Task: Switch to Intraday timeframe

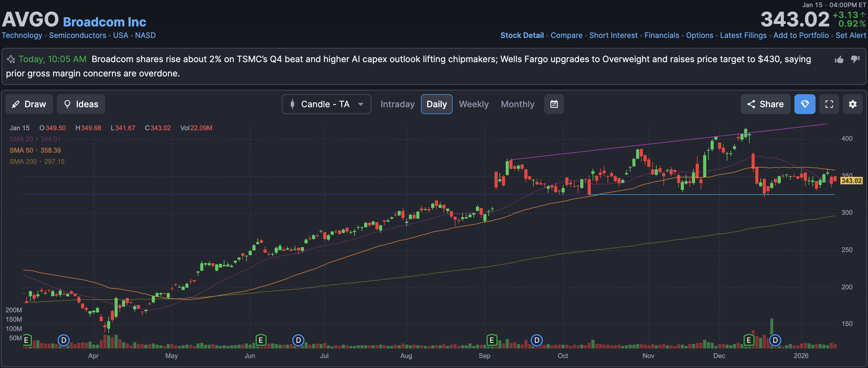Action: (397, 104)
